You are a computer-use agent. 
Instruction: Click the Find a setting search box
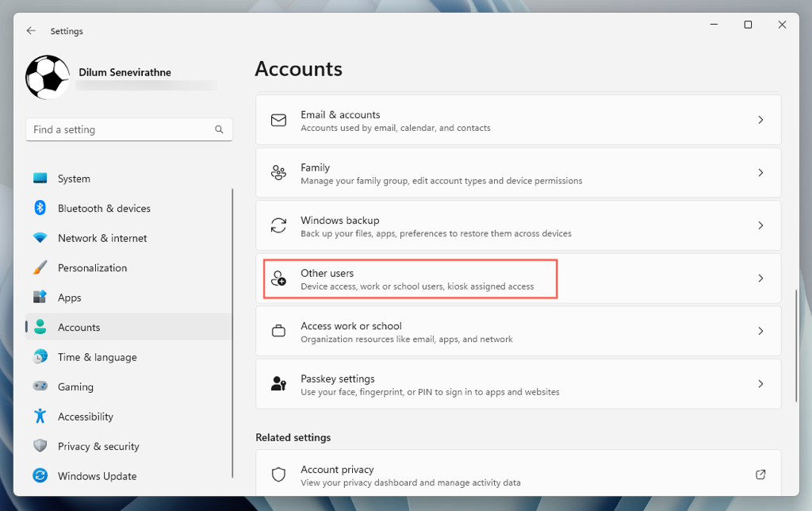[121, 129]
